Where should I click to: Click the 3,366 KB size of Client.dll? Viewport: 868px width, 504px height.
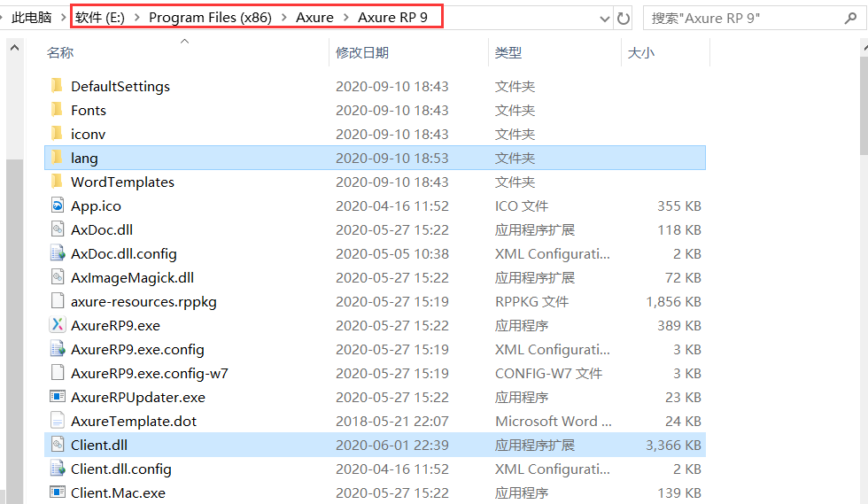(x=673, y=446)
